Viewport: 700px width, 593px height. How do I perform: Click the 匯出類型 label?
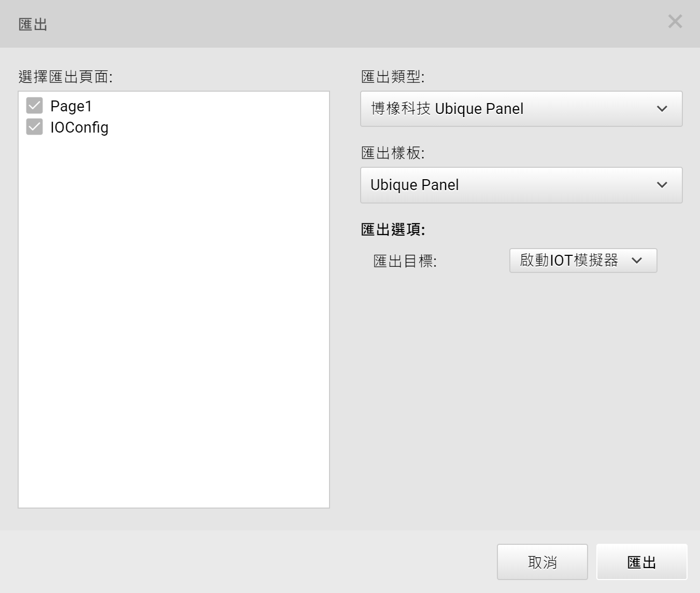pyautogui.click(x=393, y=77)
